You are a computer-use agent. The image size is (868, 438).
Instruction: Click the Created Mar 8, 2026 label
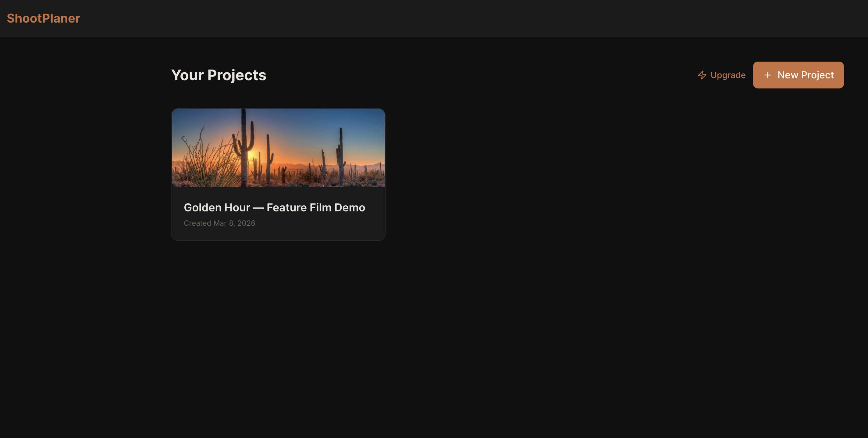click(x=219, y=223)
